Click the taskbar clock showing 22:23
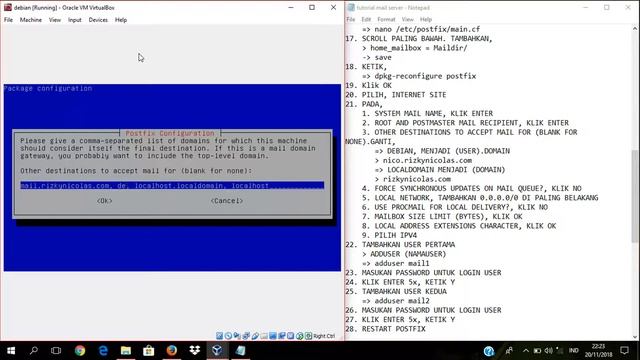Screen dimensions: 640x360 (x=598, y=351)
